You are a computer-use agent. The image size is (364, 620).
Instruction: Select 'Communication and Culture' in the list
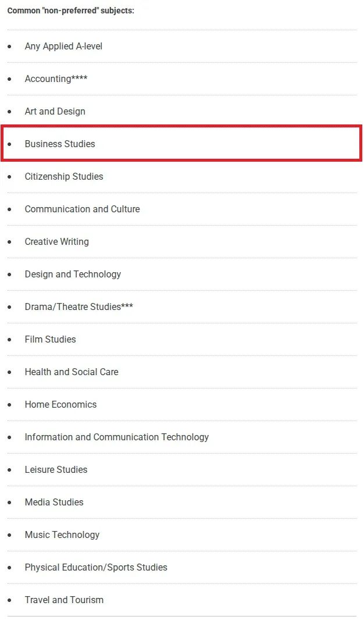[82, 209]
